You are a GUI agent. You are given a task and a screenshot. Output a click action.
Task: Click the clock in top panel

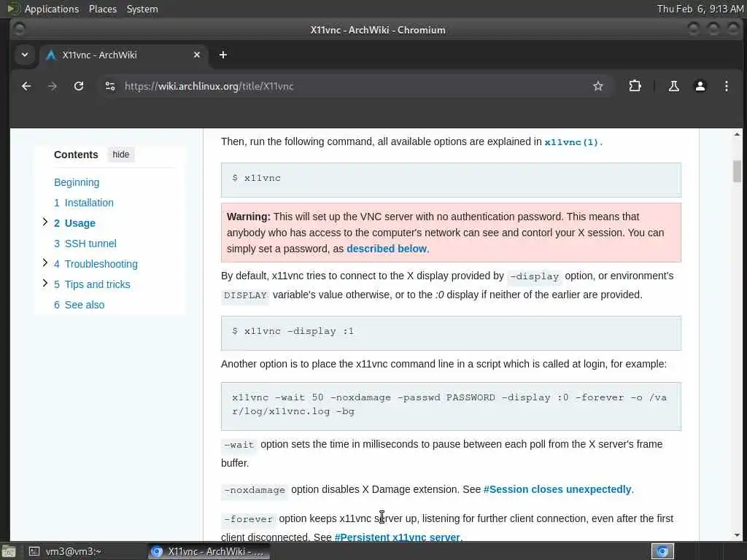pos(700,9)
